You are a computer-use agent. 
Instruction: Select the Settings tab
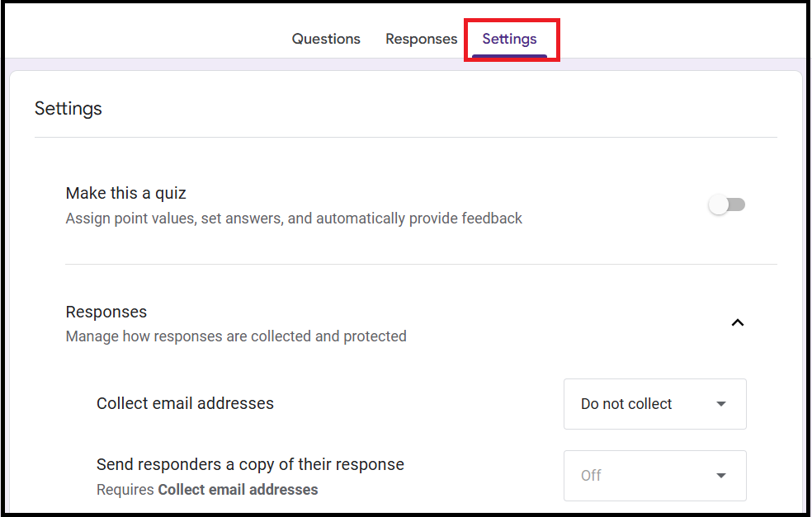509,39
